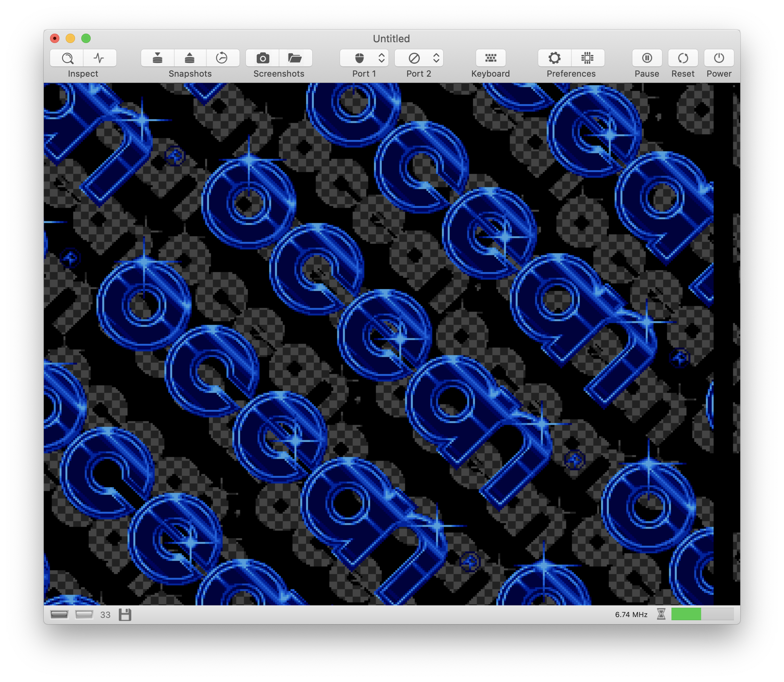784x682 pixels.
Task: Open the Inspector magnifier tool
Action: pyautogui.click(x=67, y=58)
